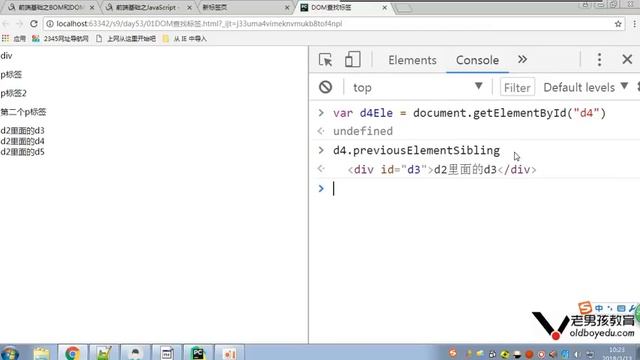The width and height of the screenshot is (640, 360).
Task: Toggle the device toolbar icon in DevTools
Action: coord(353,60)
